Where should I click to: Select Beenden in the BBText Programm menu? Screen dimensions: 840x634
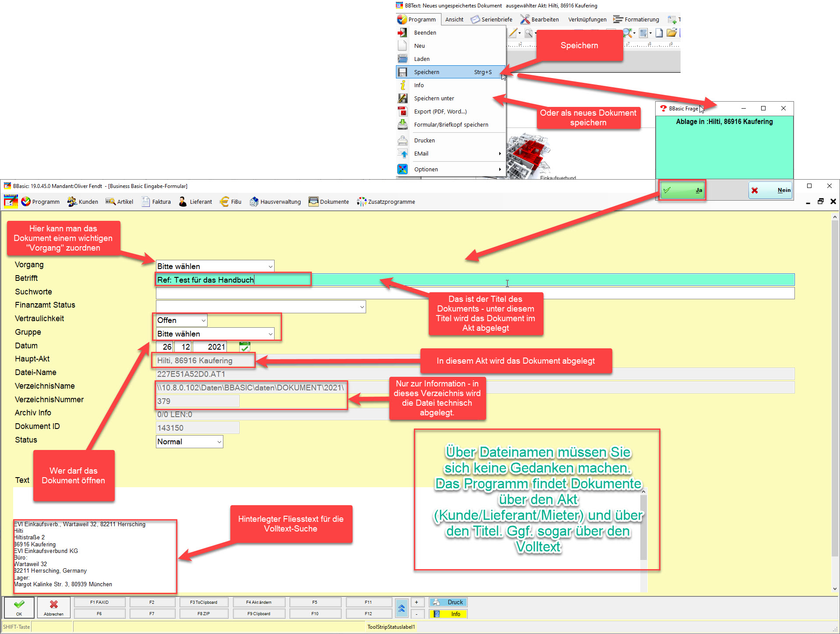[451, 33]
